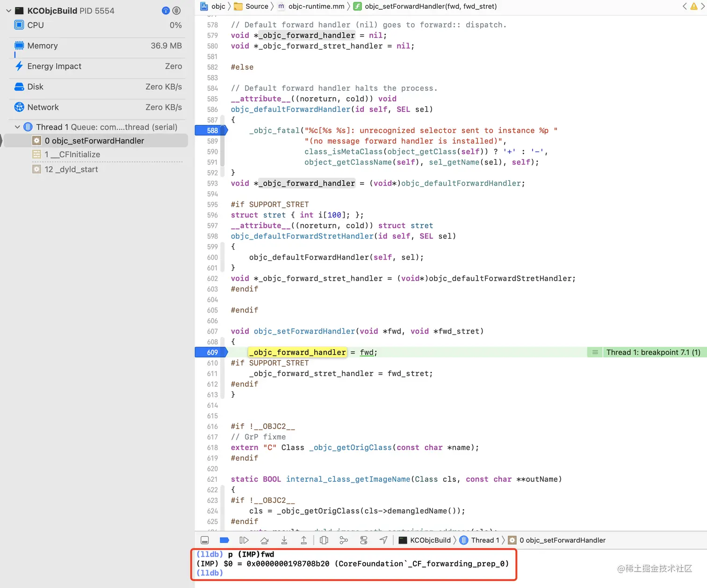Toggle the breakpoint on line 609
The width and height of the screenshot is (707, 588).
[x=211, y=352]
